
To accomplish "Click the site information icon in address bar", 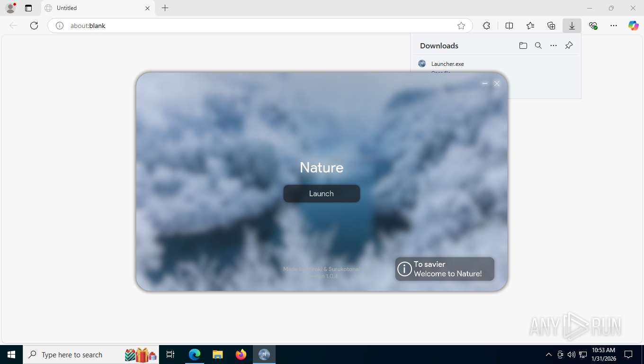I will pos(60,26).
